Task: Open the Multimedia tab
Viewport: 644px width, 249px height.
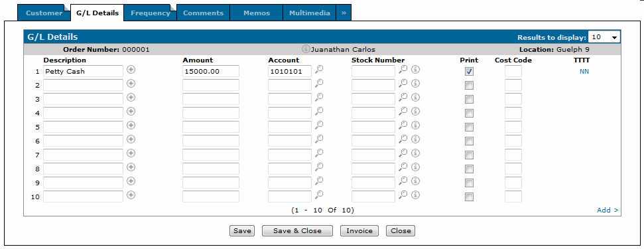Action: (309, 13)
